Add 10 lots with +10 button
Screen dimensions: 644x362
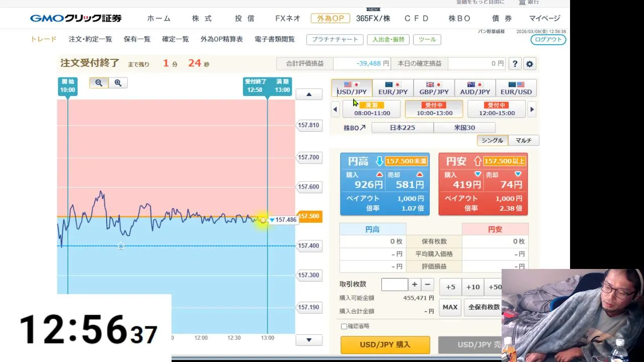click(x=473, y=287)
